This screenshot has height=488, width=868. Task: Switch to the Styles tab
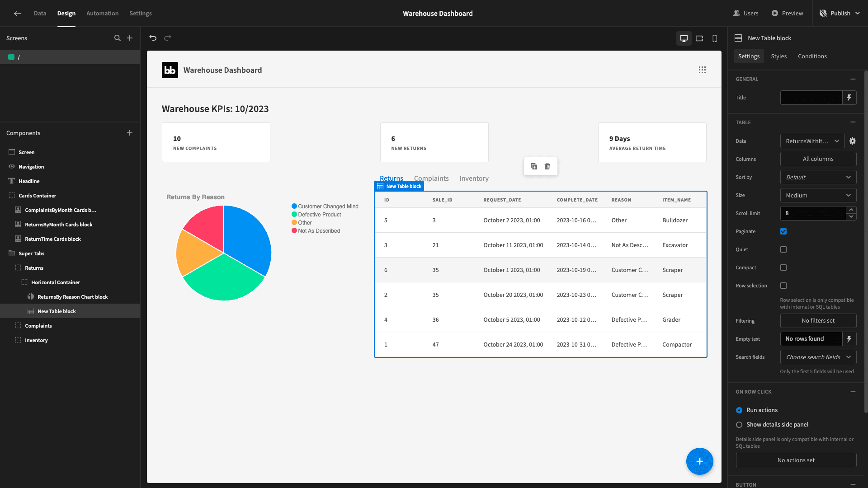tap(778, 56)
